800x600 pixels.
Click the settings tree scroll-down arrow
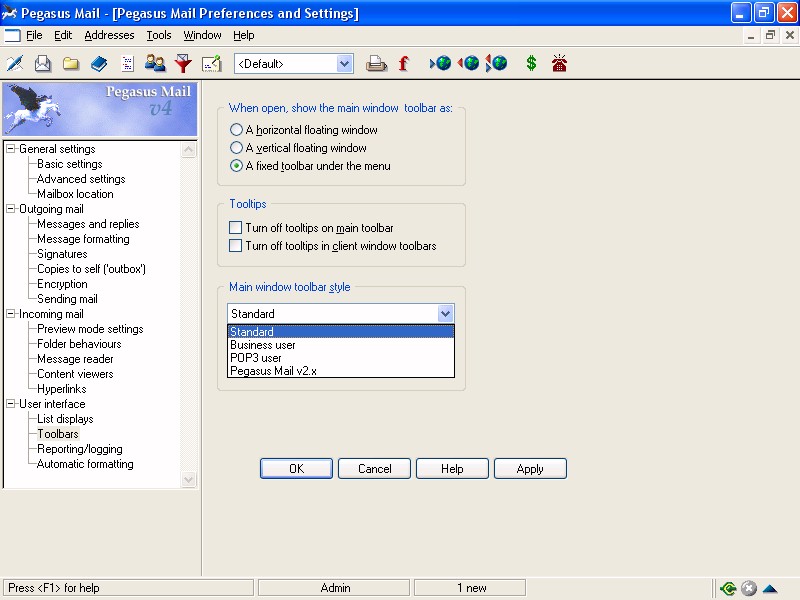click(189, 480)
